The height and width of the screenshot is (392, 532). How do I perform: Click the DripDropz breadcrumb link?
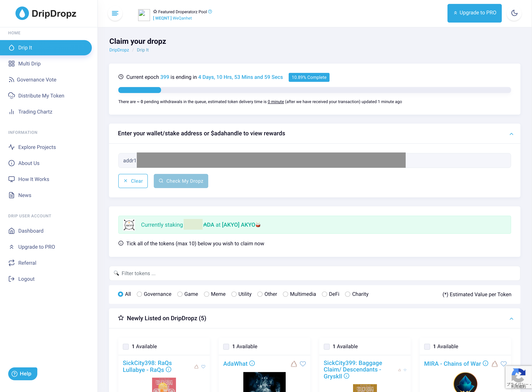coord(119,50)
